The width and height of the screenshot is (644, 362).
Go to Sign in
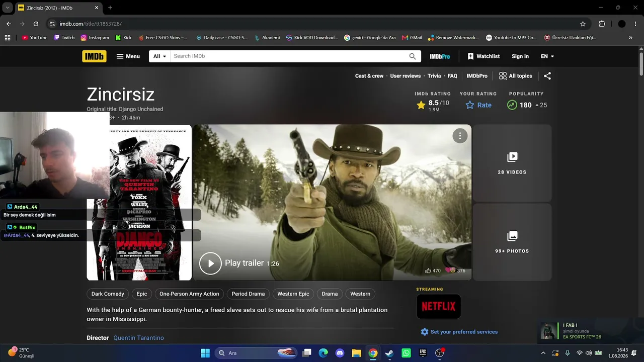[520, 56]
